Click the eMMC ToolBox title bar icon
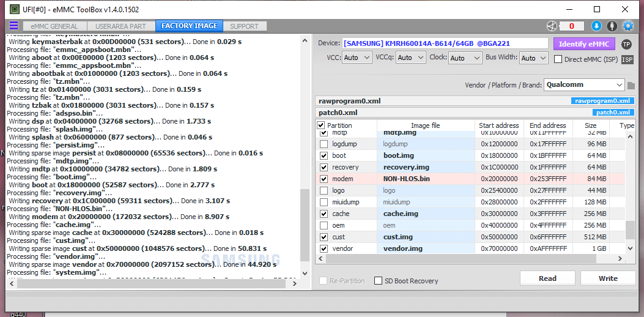This screenshot has width=644, height=317. click(x=14, y=9)
